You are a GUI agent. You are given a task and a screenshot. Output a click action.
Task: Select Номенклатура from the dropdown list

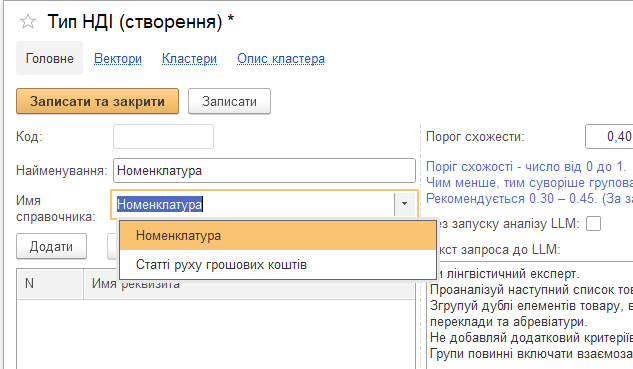click(x=278, y=235)
